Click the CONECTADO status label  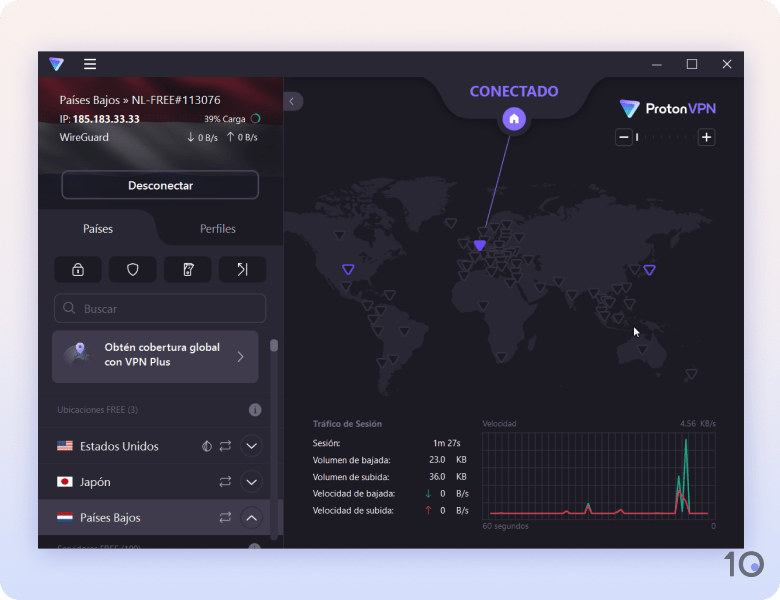514,91
